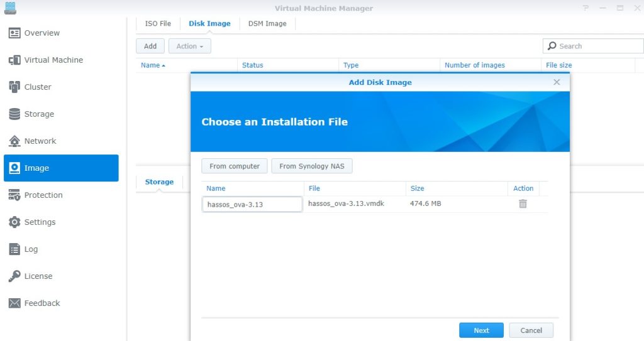Delete hassos_ova-3.13 with the trash icon
644x341 pixels.
[x=523, y=203]
